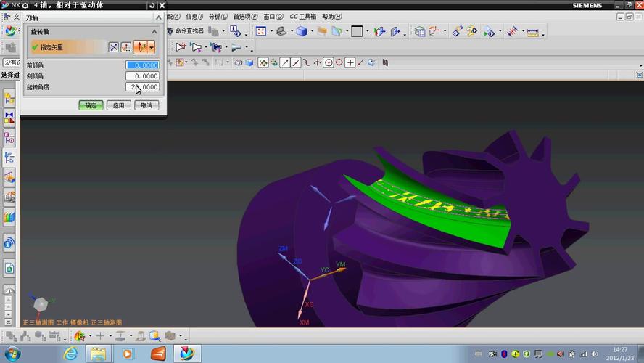Click the reverse vector direction icon

114,47
